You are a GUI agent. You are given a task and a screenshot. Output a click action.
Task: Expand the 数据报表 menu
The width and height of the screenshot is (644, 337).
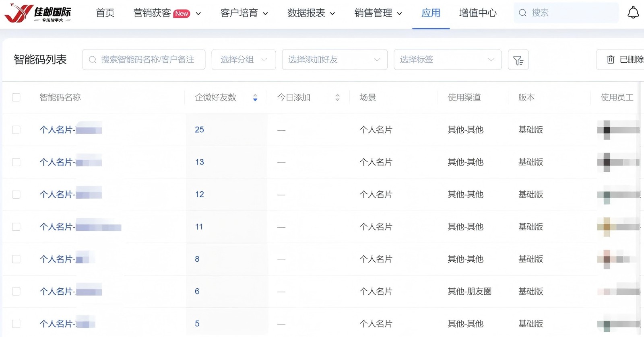click(x=311, y=13)
